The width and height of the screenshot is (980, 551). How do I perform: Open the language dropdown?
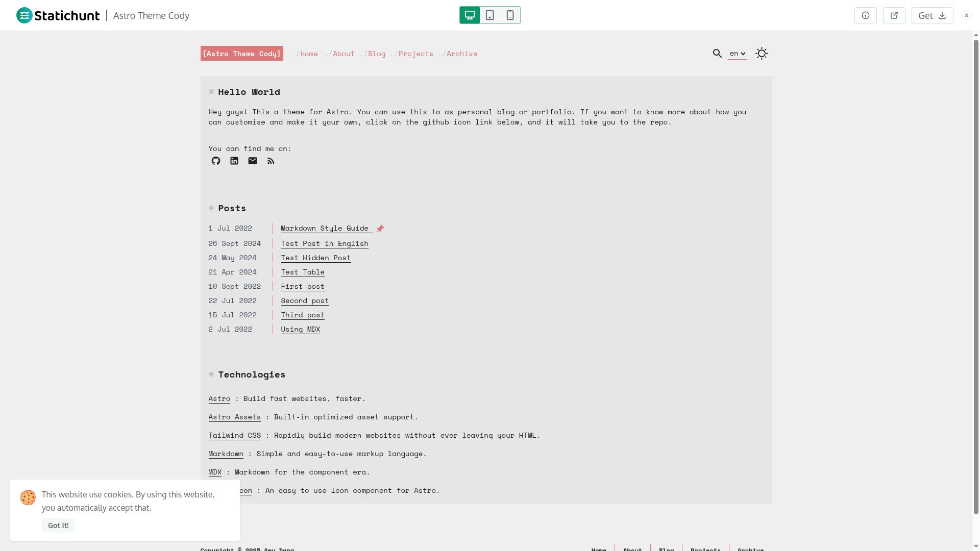pos(738,54)
